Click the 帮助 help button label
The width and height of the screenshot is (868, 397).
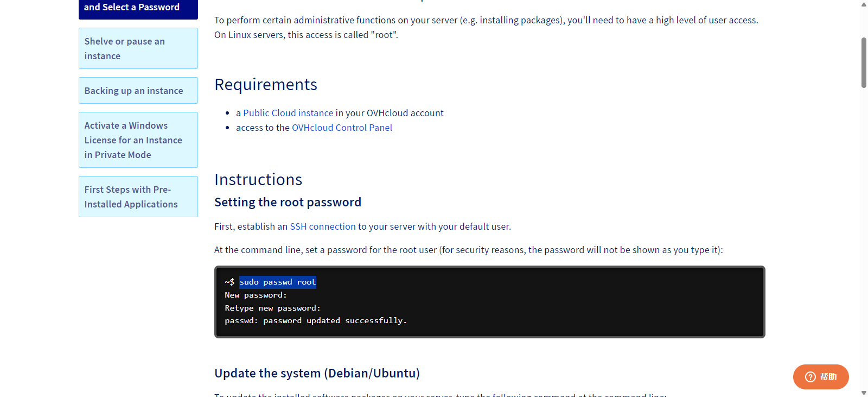click(828, 377)
